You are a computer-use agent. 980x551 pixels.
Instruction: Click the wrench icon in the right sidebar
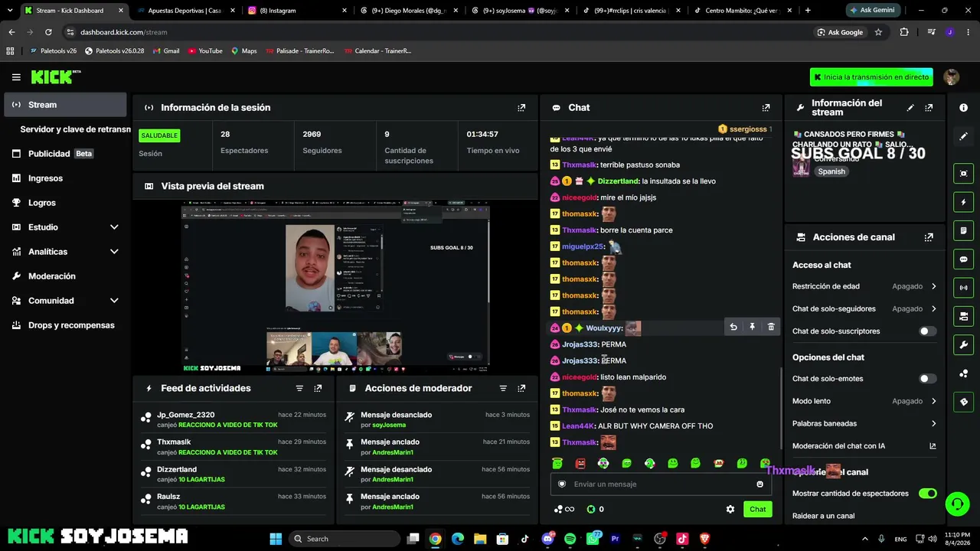(x=963, y=344)
